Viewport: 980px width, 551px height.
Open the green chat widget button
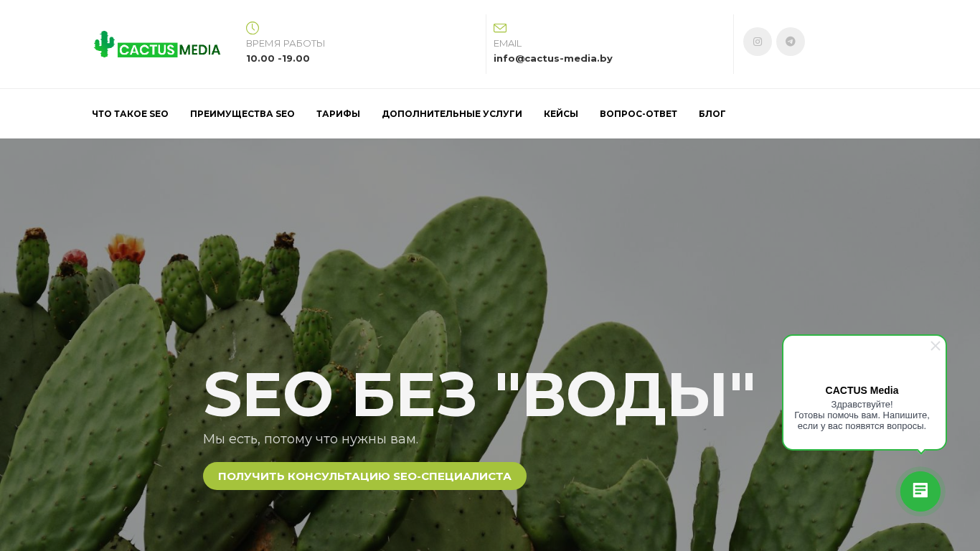point(920,491)
